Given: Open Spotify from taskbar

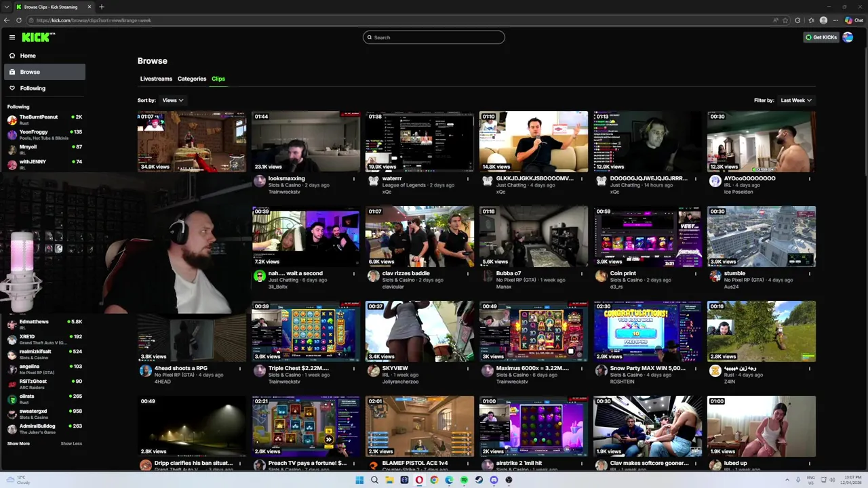Looking at the screenshot, I should (x=464, y=480).
